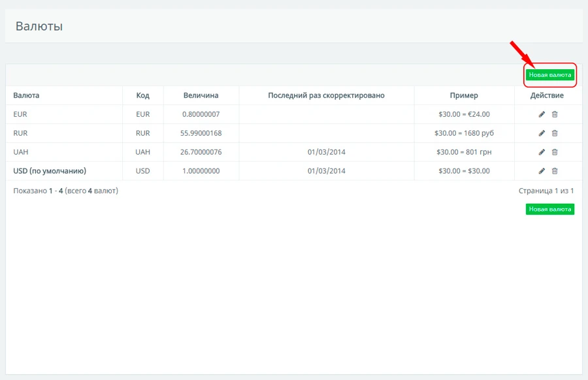Select UAH last-adjusted date 01/03/2014
The height and width of the screenshot is (380, 588).
click(x=326, y=152)
